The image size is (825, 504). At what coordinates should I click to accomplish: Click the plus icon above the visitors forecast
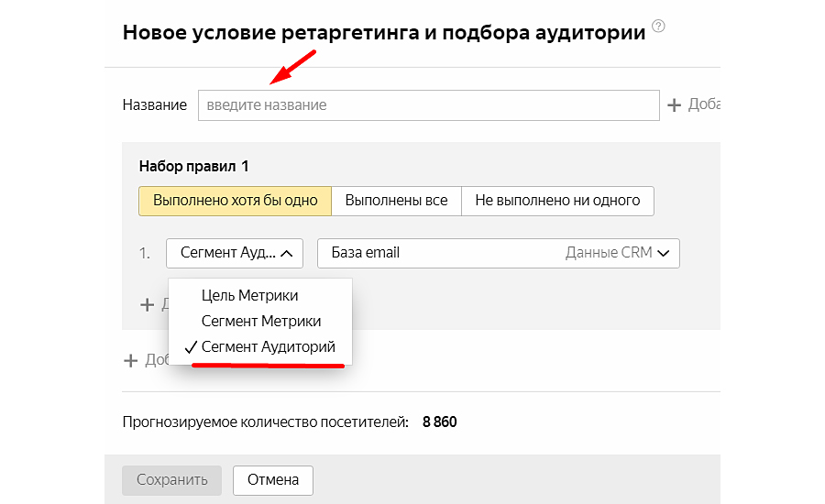click(x=130, y=360)
